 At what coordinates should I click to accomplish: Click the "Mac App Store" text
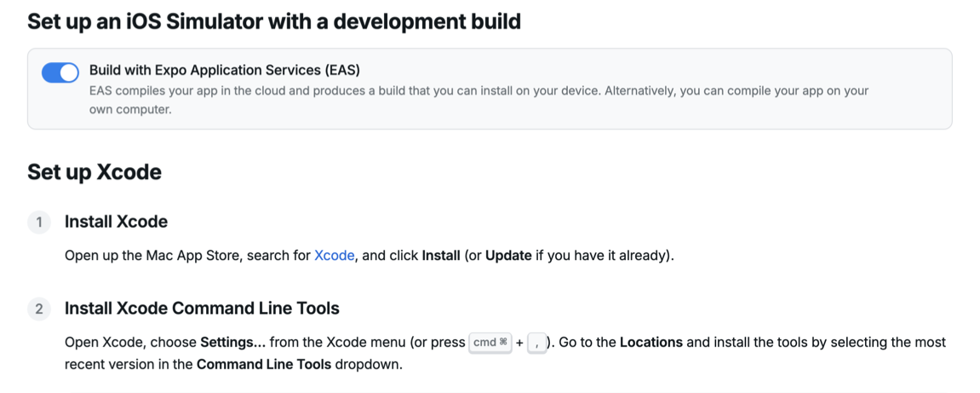click(205, 256)
